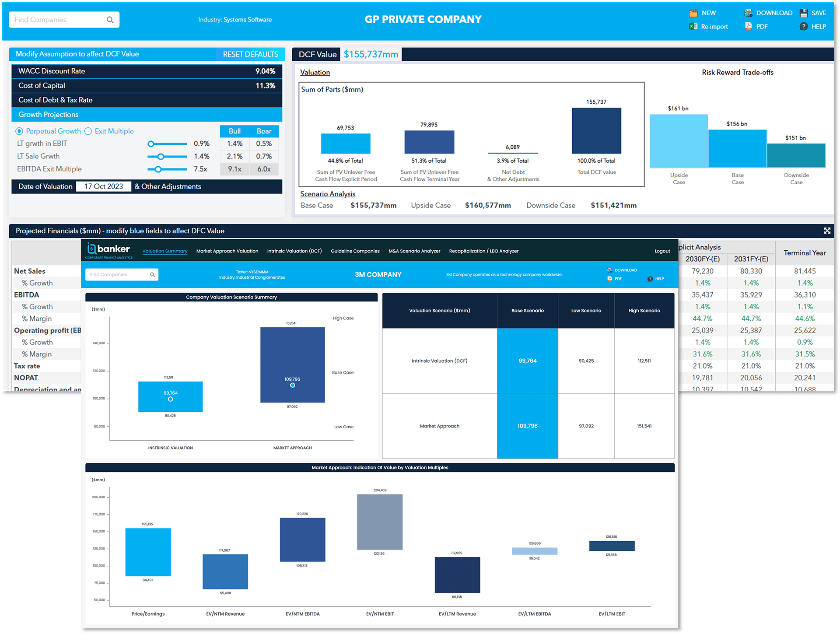Click the 79,895 terminal year cash flow bar
The height and width of the screenshot is (634, 840).
point(429,142)
